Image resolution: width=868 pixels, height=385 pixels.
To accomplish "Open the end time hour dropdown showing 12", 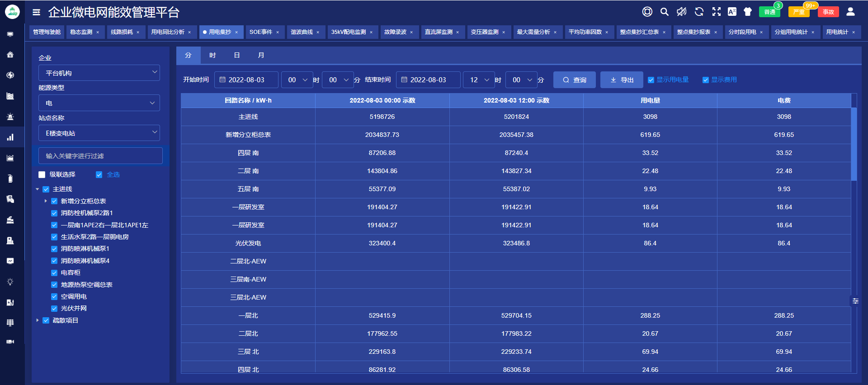I will pos(478,80).
